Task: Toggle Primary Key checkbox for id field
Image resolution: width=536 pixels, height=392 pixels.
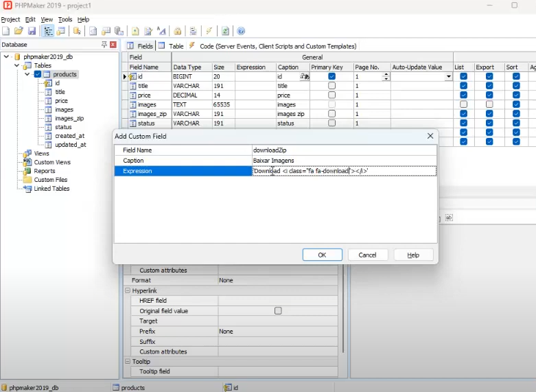Action: [331, 76]
